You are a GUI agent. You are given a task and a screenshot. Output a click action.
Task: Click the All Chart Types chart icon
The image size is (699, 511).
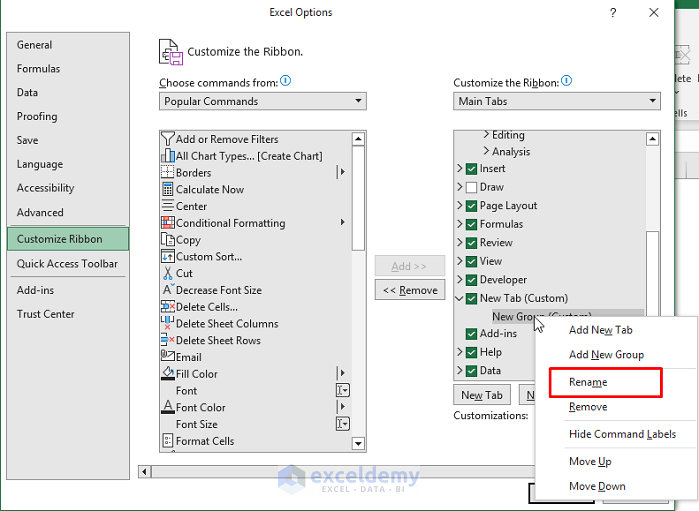(x=168, y=156)
